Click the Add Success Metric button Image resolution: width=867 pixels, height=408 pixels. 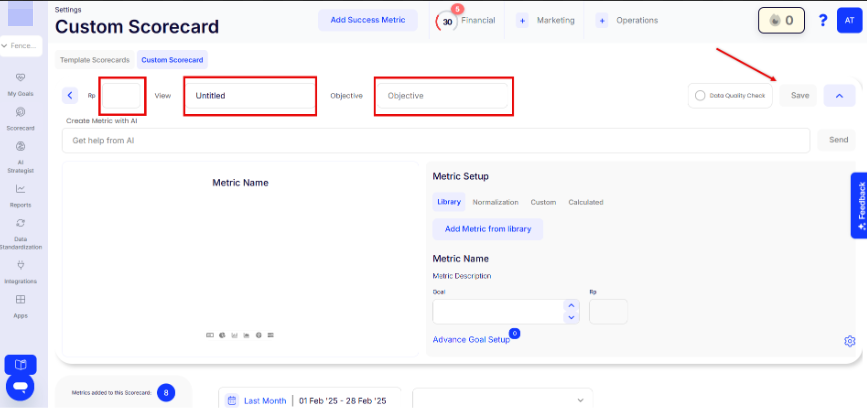(368, 20)
